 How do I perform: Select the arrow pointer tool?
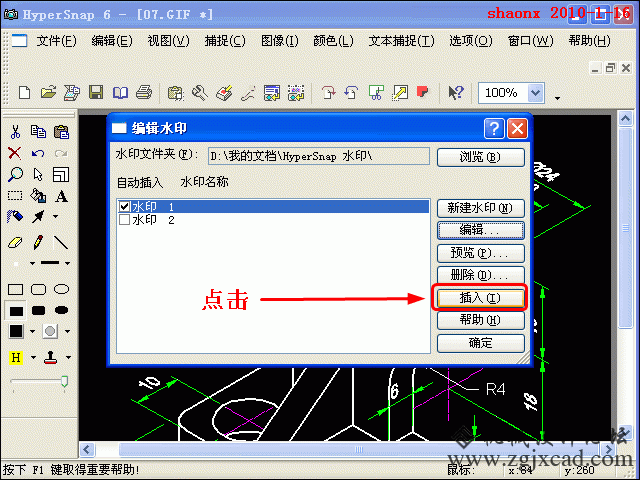click(x=38, y=175)
